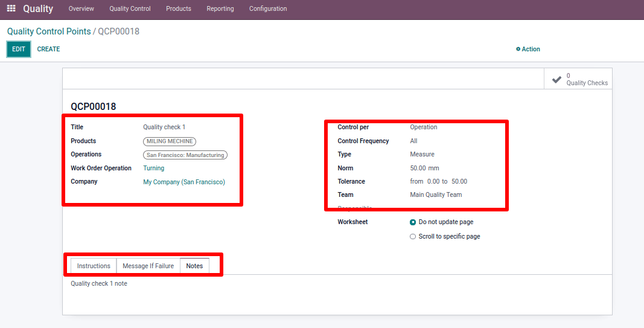The width and height of the screenshot is (644, 328).
Task: Click the EDIT button
Action: (19, 50)
